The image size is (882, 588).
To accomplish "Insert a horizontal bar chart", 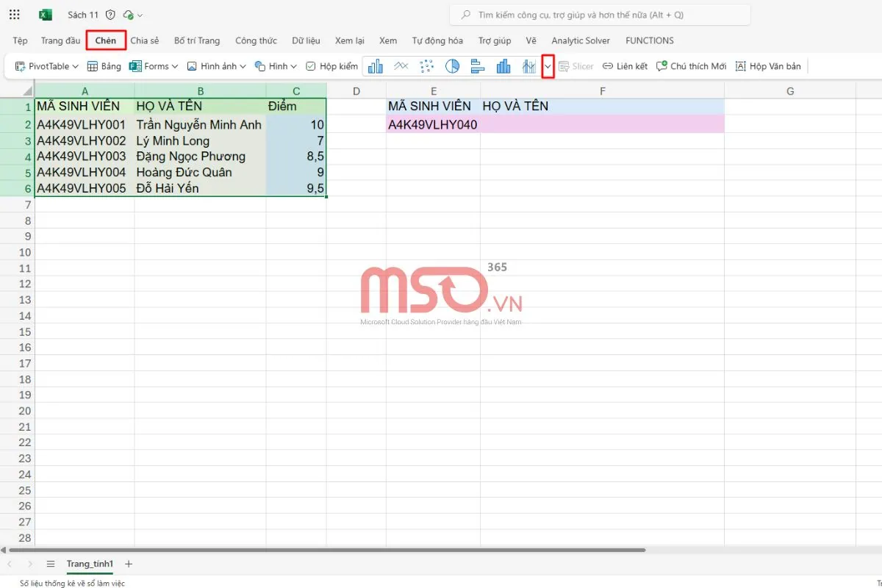I will pyautogui.click(x=478, y=66).
